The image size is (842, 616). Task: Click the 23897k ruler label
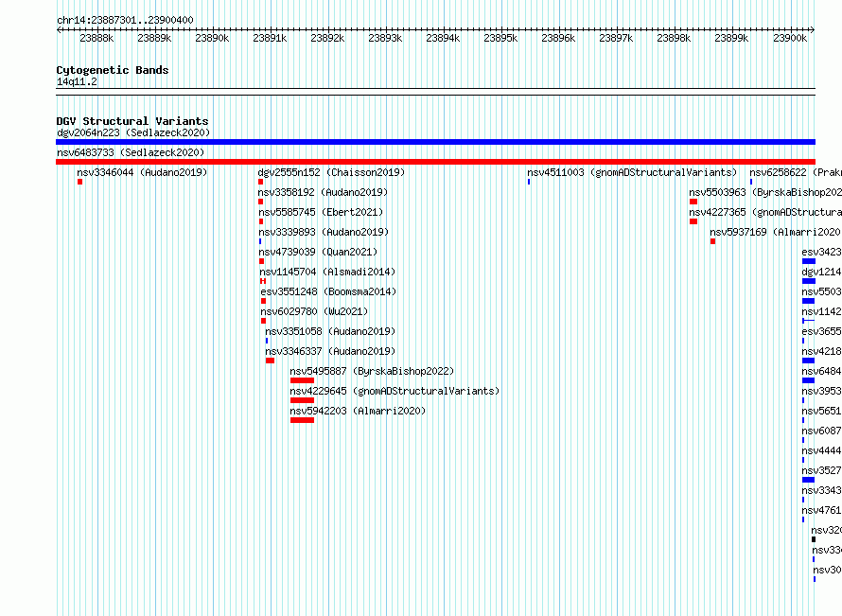click(x=616, y=38)
